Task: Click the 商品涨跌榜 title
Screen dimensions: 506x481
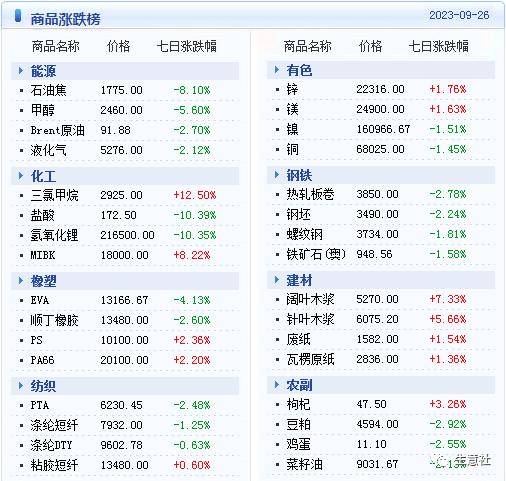Action: (65, 19)
